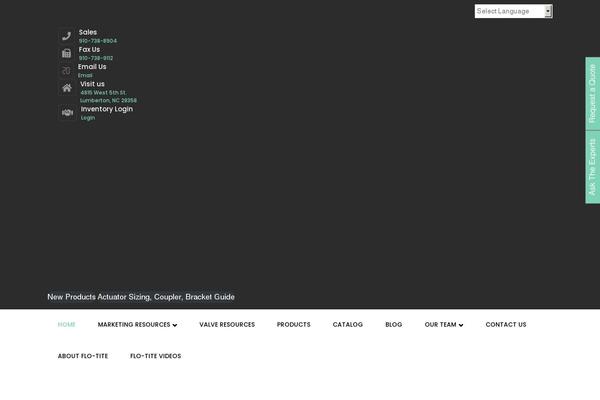Expand the Marketing Resources menu
This screenshot has width=600, height=400.
(x=137, y=325)
